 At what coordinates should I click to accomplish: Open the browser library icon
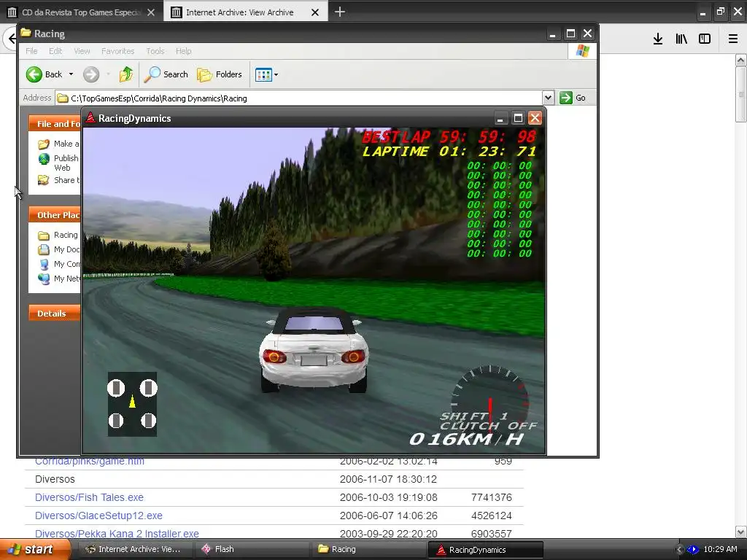click(681, 39)
